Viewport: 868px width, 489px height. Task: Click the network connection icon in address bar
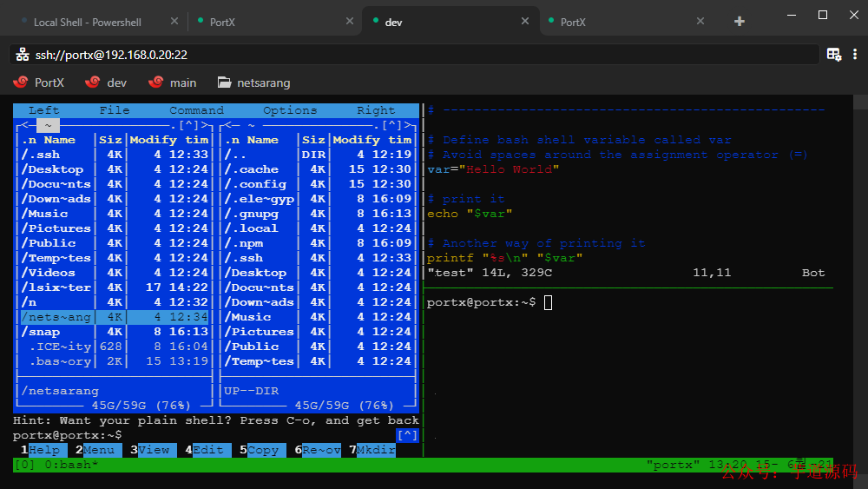pyautogui.click(x=23, y=54)
